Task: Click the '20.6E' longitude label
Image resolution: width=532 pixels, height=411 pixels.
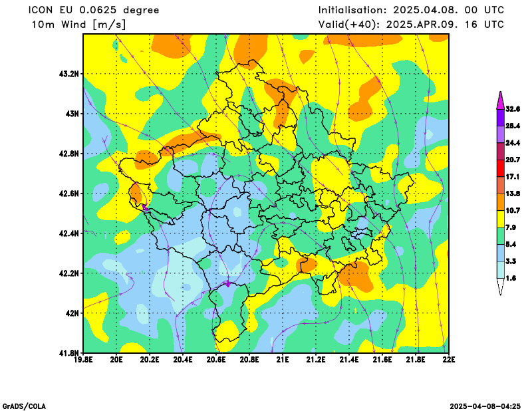Action: click(216, 360)
